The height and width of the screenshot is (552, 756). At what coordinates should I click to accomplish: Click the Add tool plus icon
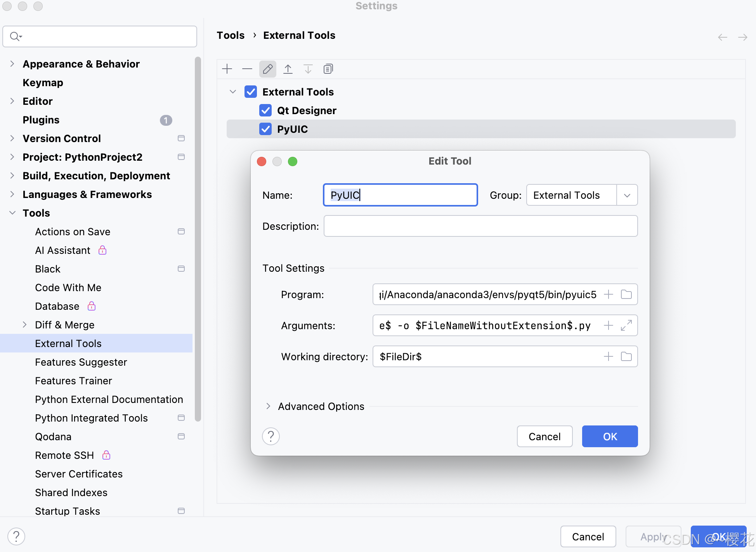pos(227,69)
